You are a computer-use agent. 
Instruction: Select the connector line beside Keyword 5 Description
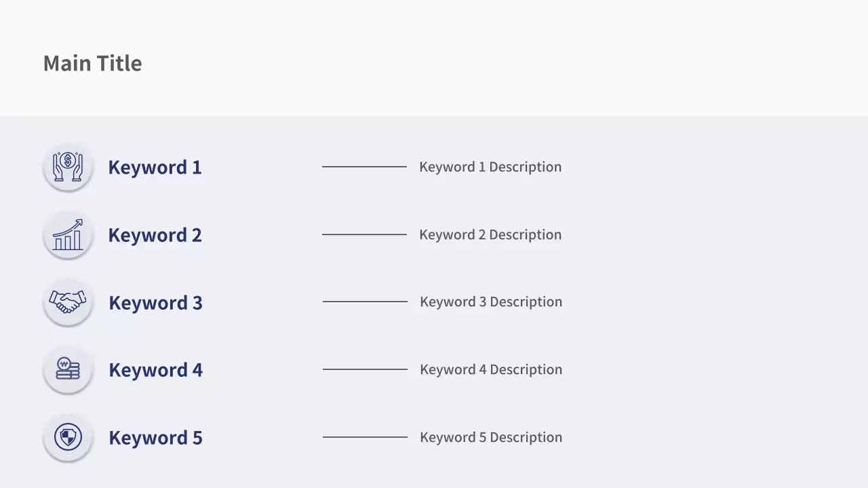tap(365, 437)
